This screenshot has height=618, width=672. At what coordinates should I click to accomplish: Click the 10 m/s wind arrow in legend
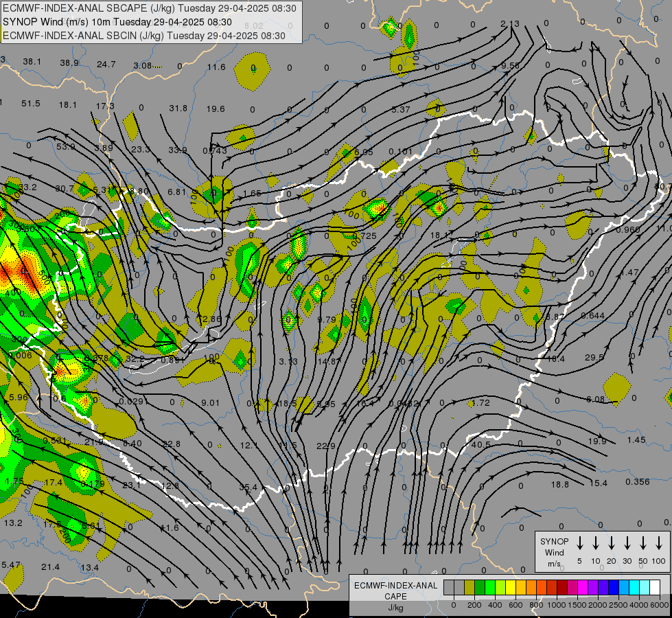pyautogui.click(x=595, y=542)
